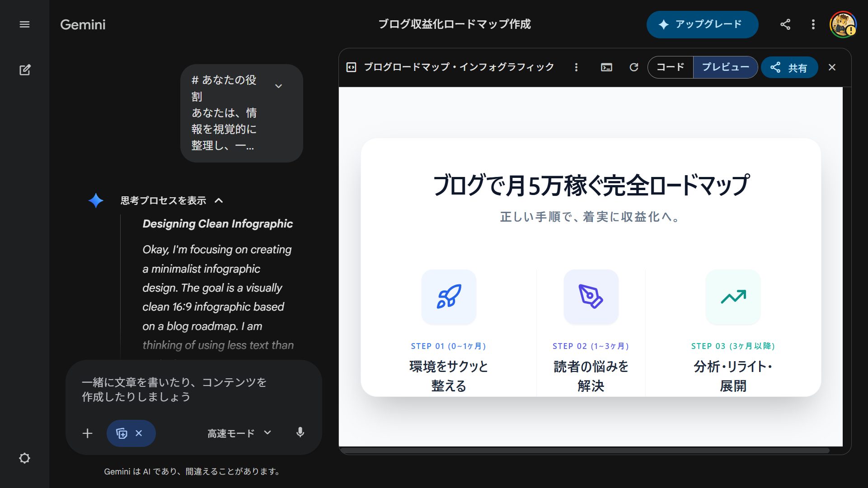The image size is (868, 488).
Task: Click the code embed icon beside the canvas title
Action: pyautogui.click(x=351, y=67)
